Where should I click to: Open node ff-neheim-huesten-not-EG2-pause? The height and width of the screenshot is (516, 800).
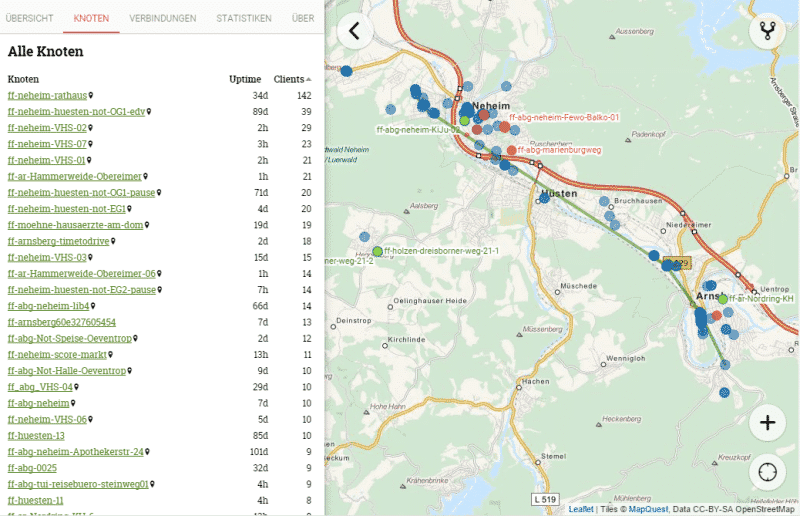coord(82,289)
